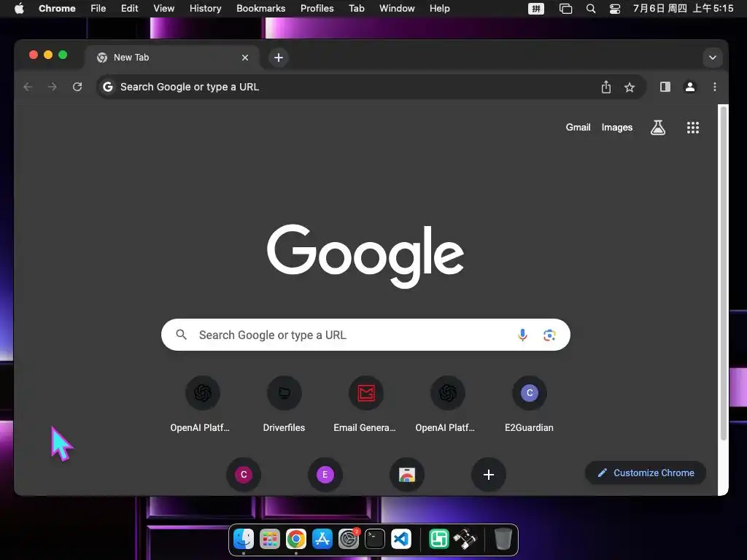Open the E2Guardian shortcut

pos(530,402)
